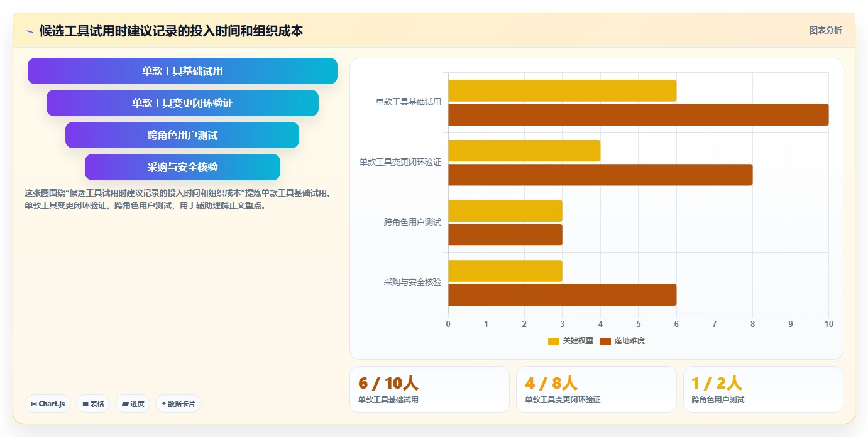
Task: Select the 跨角色用户测试 funnel bar
Action: [182, 135]
